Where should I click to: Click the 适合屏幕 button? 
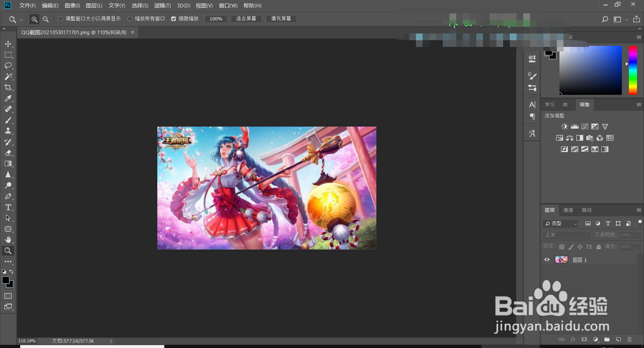tap(246, 19)
